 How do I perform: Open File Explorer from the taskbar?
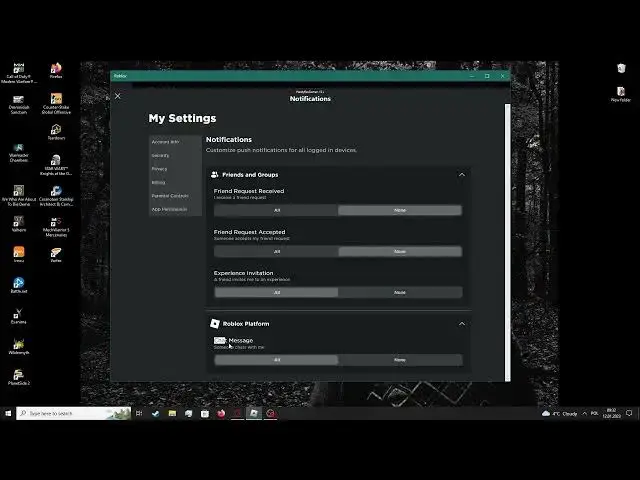point(172,413)
